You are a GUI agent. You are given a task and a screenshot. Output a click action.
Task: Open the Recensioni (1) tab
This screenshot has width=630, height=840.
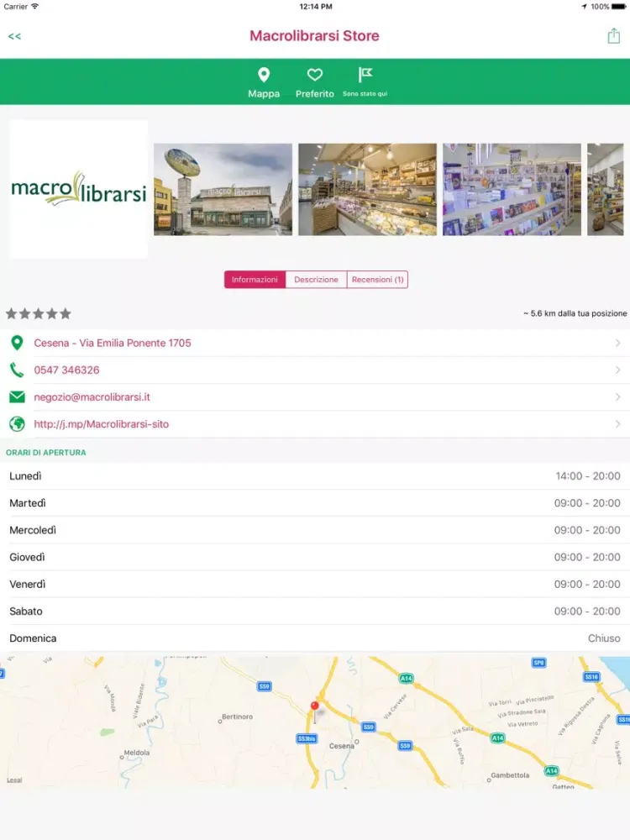click(378, 280)
